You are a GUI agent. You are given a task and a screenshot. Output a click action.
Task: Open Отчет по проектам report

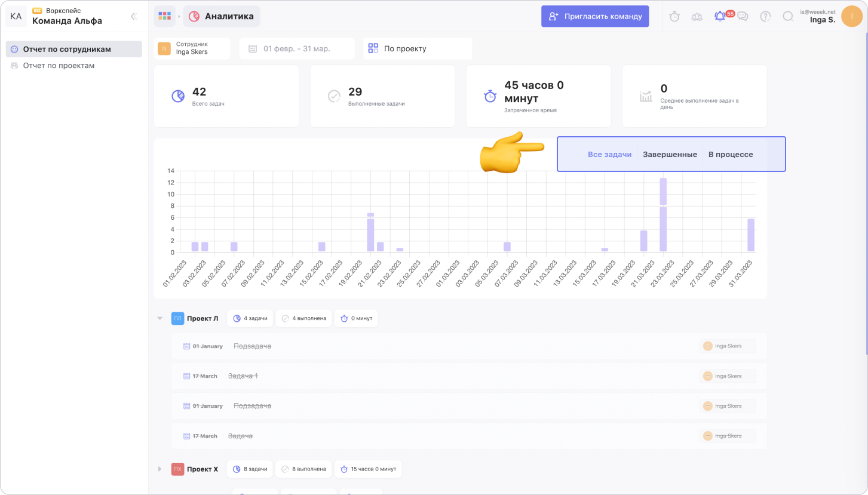tap(59, 66)
